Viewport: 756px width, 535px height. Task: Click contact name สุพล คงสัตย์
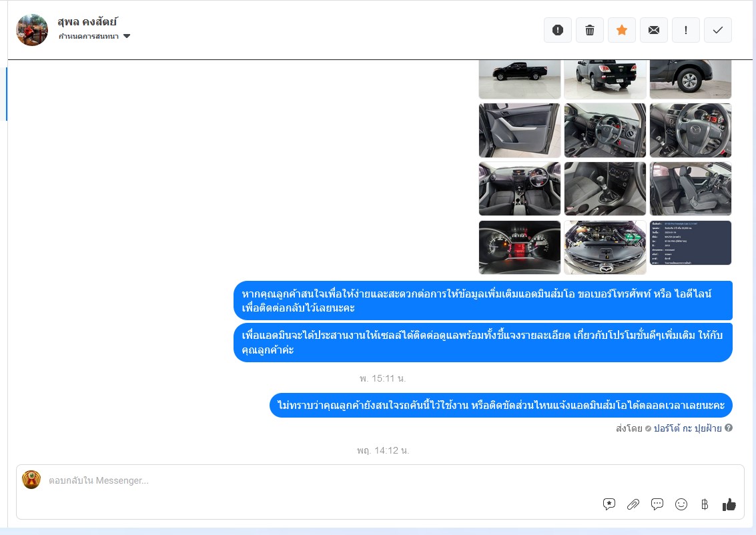(x=87, y=22)
